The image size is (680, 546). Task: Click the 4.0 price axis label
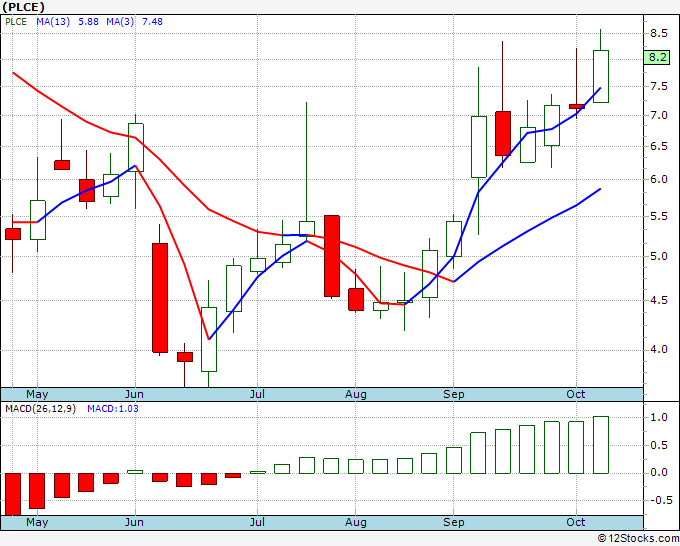(658, 350)
